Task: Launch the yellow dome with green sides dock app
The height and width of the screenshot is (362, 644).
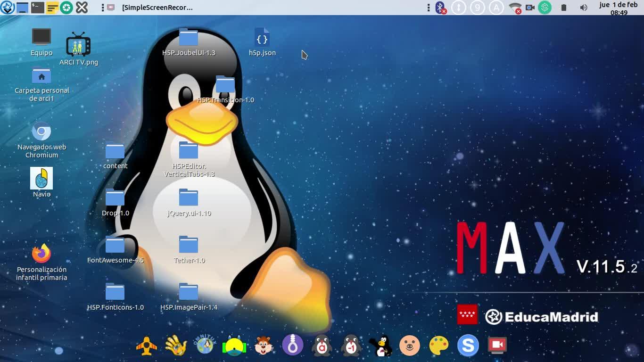Action: click(234, 346)
